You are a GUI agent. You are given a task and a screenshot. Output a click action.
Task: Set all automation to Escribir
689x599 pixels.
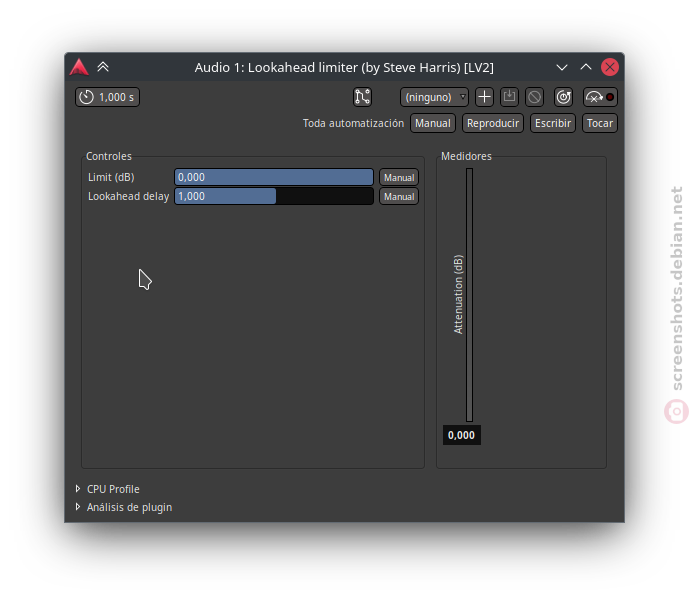[x=553, y=123]
